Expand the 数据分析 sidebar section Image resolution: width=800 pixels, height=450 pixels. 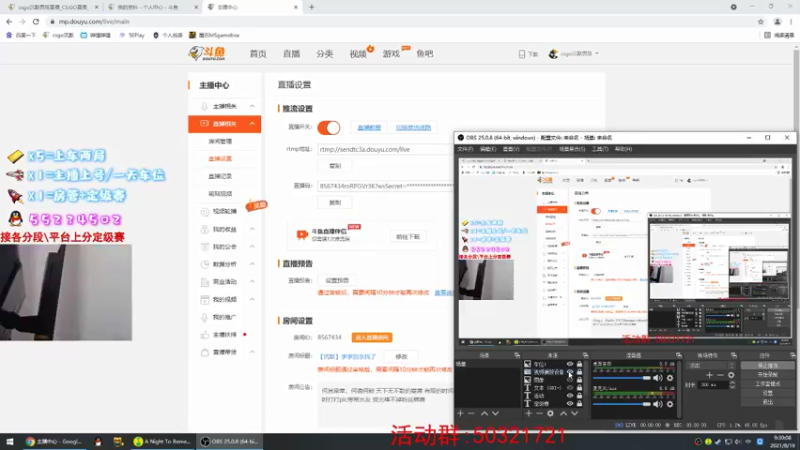click(252, 264)
